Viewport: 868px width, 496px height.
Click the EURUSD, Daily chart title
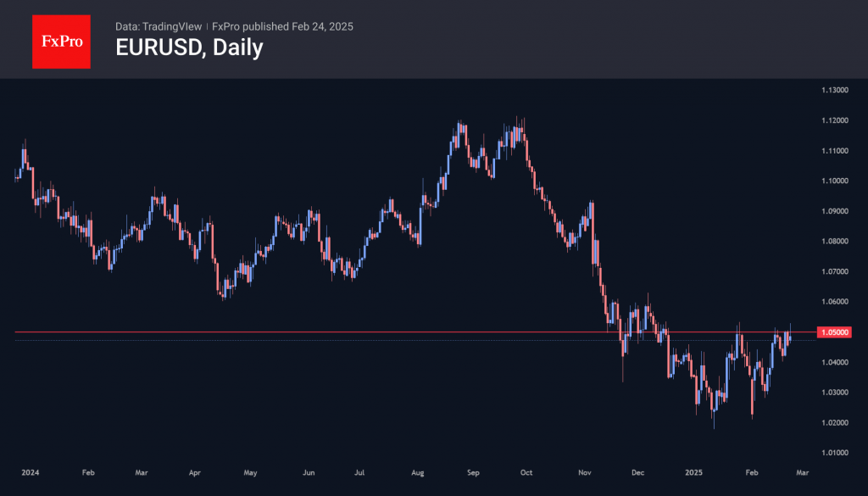click(x=189, y=48)
